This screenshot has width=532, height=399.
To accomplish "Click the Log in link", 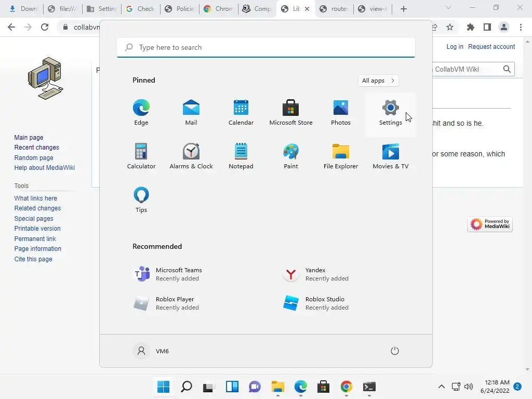I will [x=455, y=46].
